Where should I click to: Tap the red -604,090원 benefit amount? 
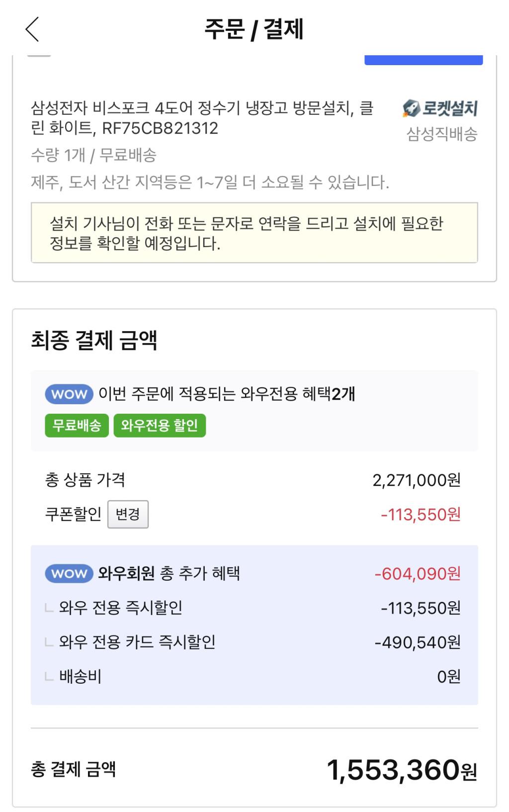pos(418,574)
